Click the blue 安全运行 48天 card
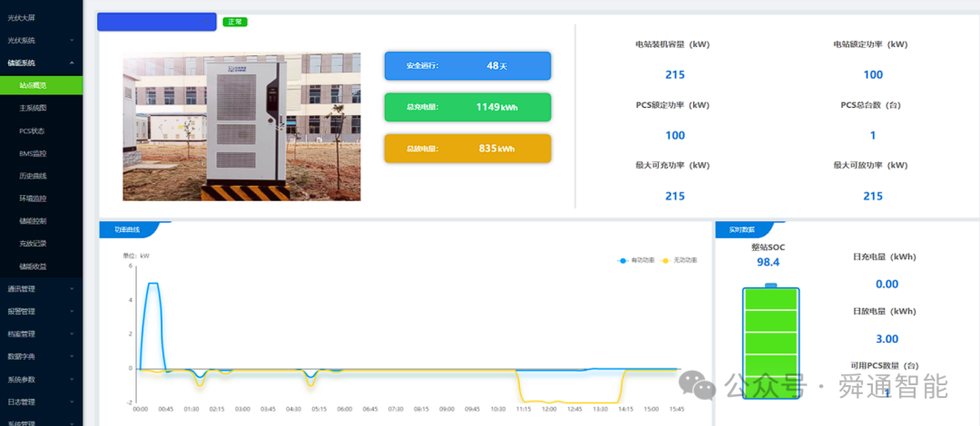 [467, 65]
